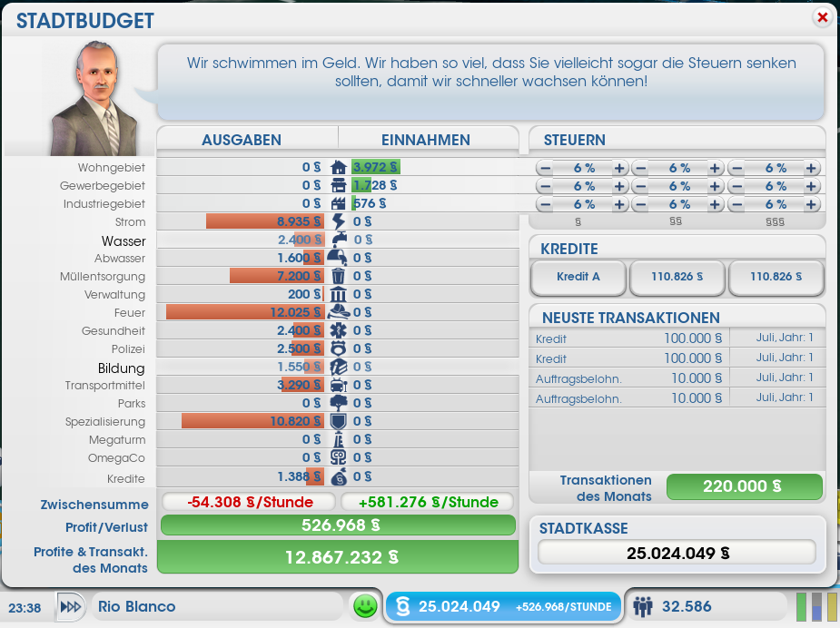Click the Verwaltung town hall icon
The width and height of the screenshot is (840, 628).
tap(338, 294)
